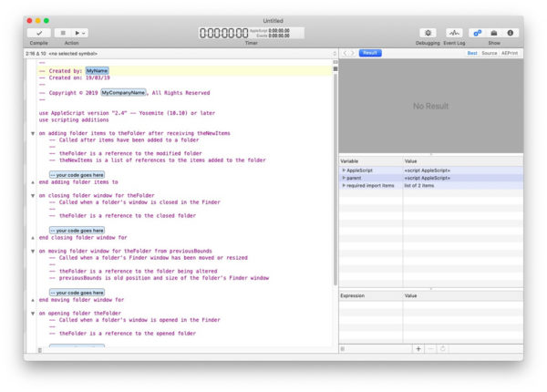Click the 'use scripting additions' line
Viewport: 547px width, 392px height.
74,120
